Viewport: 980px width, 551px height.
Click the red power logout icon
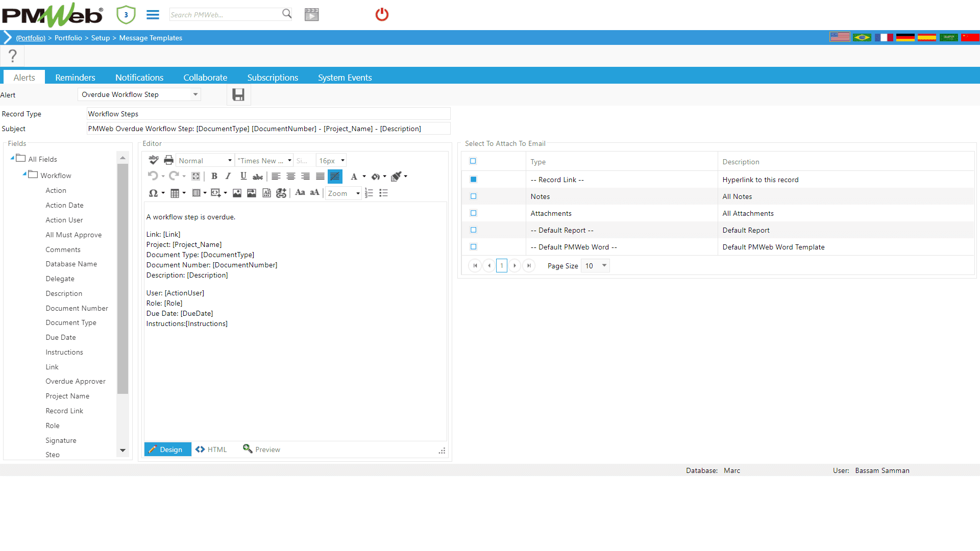[x=382, y=14]
